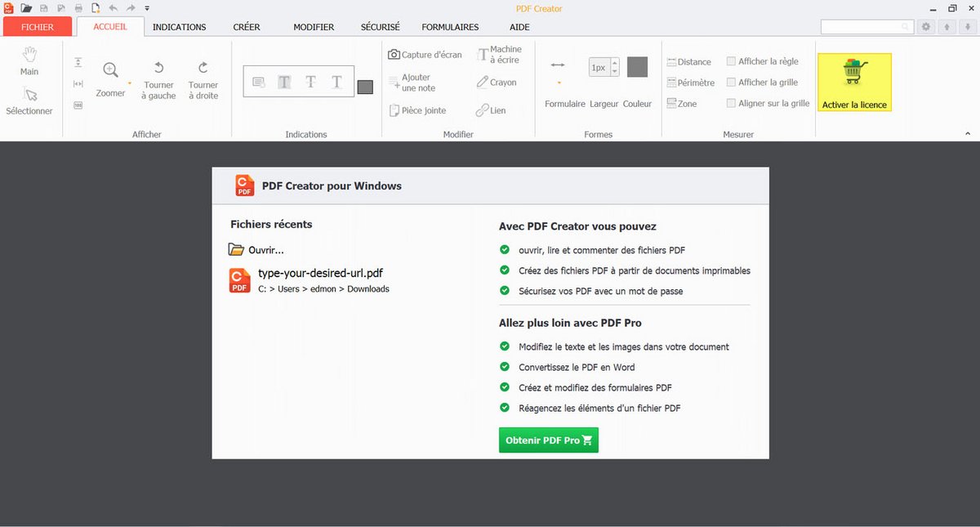Open the Formulaire shape dropdown

click(x=559, y=83)
